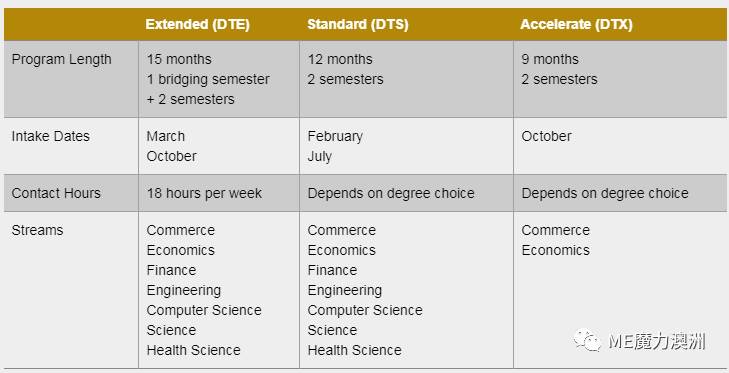The width and height of the screenshot is (729, 373).
Task: Click the Streams row label
Action: tap(37, 230)
